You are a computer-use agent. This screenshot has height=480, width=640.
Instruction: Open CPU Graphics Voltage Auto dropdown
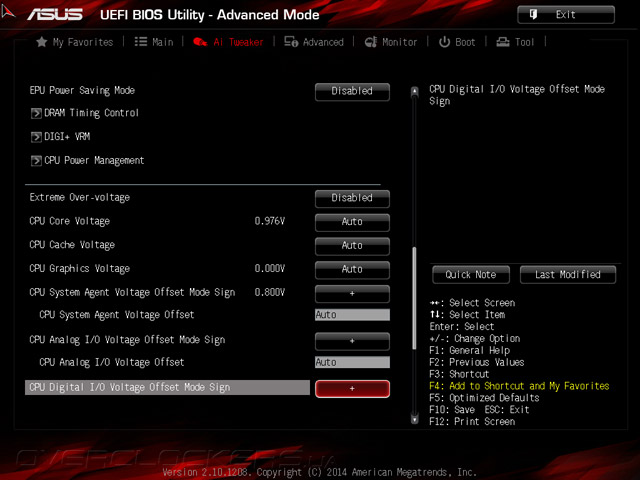[352, 269]
